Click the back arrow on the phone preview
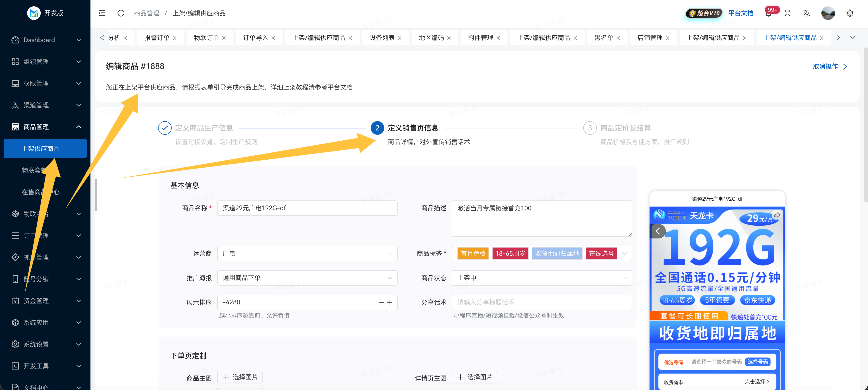Image resolution: width=868 pixels, height=390 pixels. pyautogui.click(x=657, y=231)
